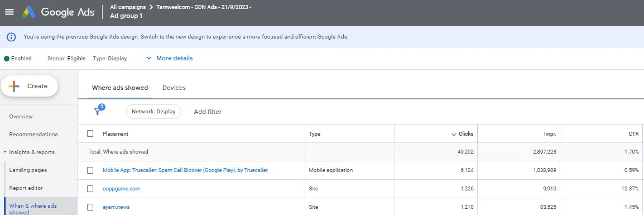Open the ooppgame.com placement link
Screen dimensions: 644x215
coord(122,189)
